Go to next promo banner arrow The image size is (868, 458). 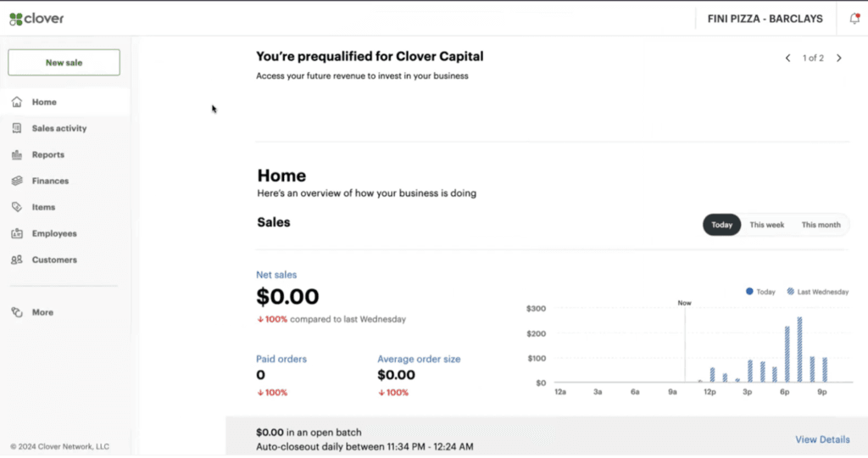839,59
